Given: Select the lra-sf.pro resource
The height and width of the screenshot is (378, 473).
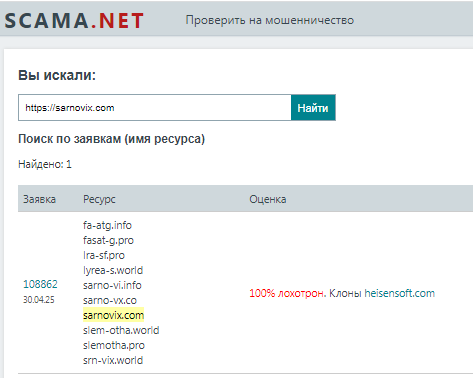Looking at the screenshot, I should [x=104, y=255].
